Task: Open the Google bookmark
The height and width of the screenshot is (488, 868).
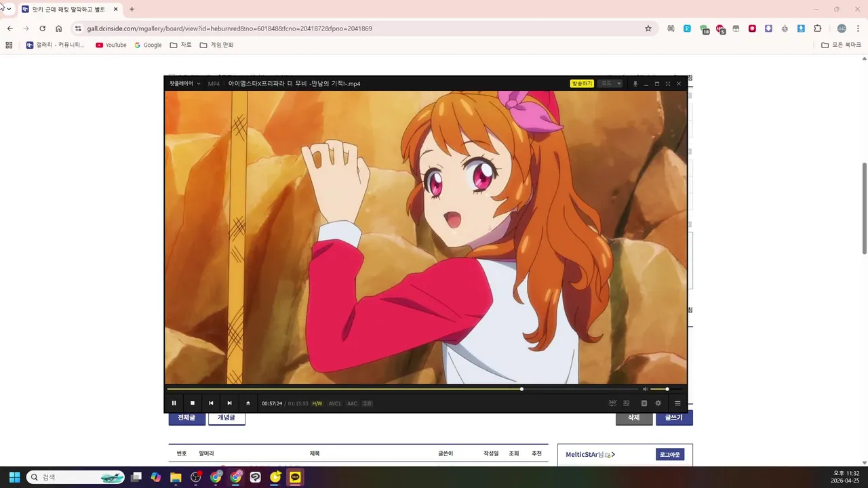Action: (148, 45)
